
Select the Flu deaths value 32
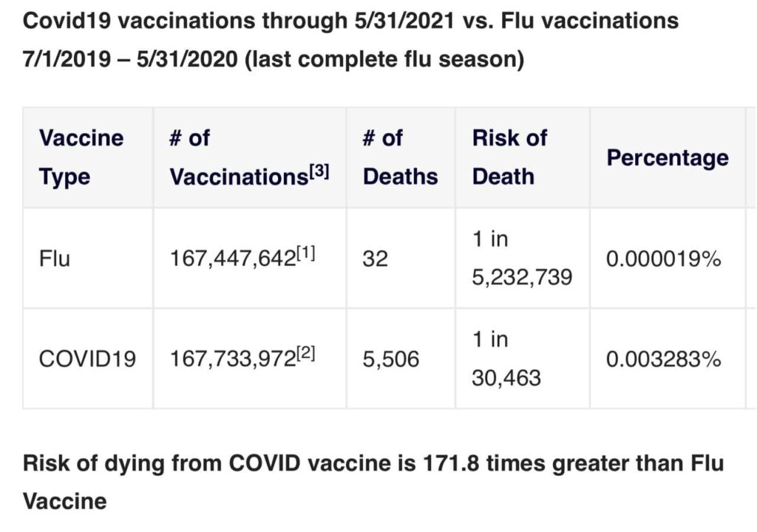point(376,259)
